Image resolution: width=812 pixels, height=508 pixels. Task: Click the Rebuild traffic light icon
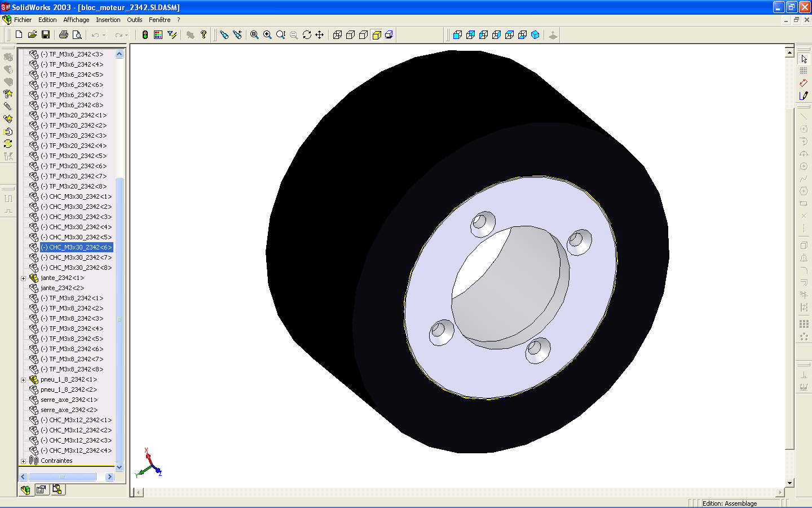click(x=145, y=35)
